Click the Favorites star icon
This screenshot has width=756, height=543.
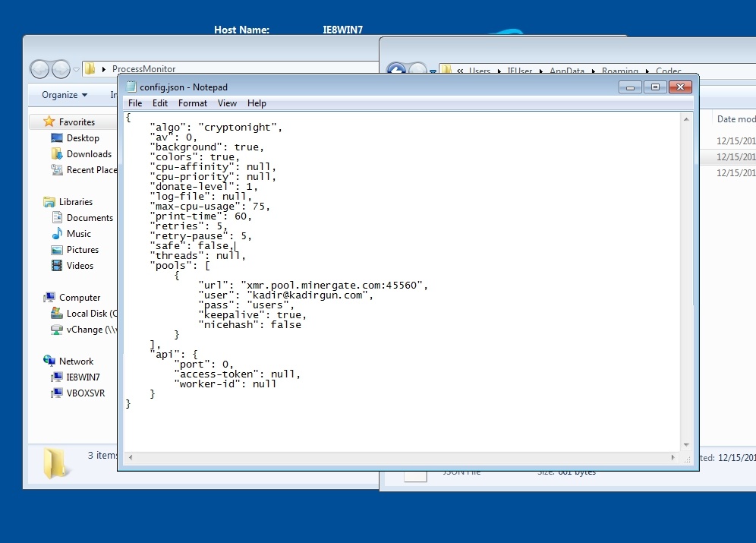49,122
